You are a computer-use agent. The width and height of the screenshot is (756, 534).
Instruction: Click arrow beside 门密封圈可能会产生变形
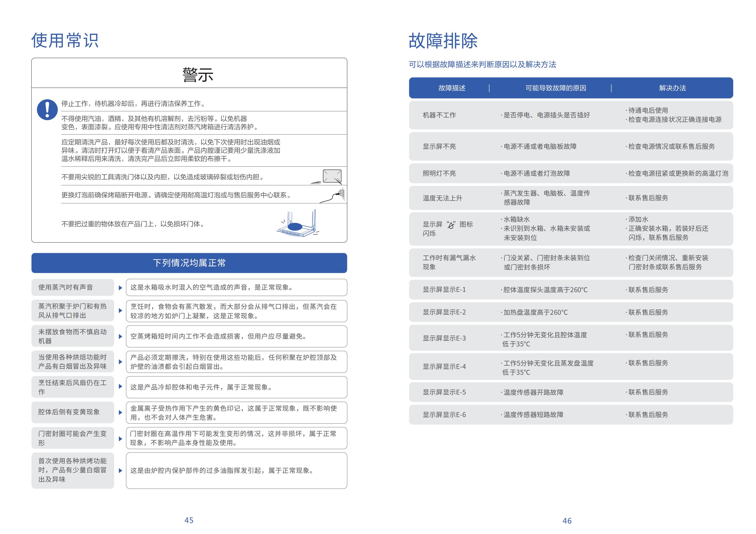tap(120, 439)
